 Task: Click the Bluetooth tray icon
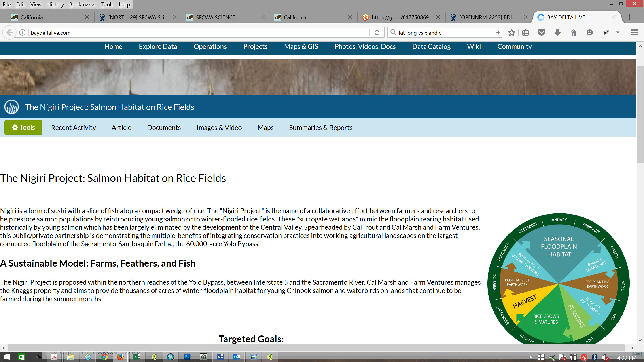pos(595,357)
